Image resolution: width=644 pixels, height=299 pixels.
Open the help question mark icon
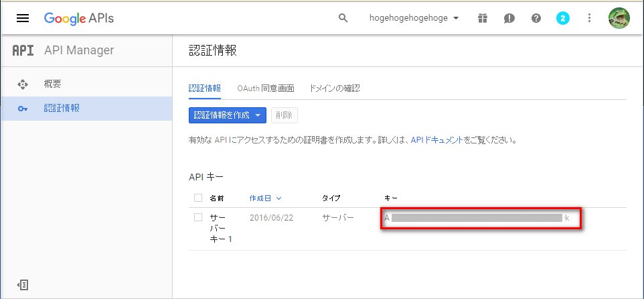click(x=536, y=18)
